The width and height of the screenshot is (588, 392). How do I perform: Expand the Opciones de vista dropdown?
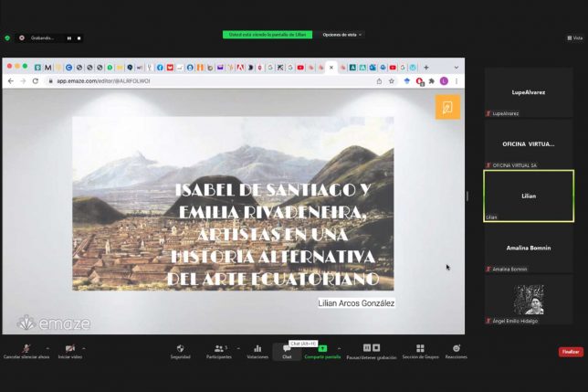[x=342, y=35]
